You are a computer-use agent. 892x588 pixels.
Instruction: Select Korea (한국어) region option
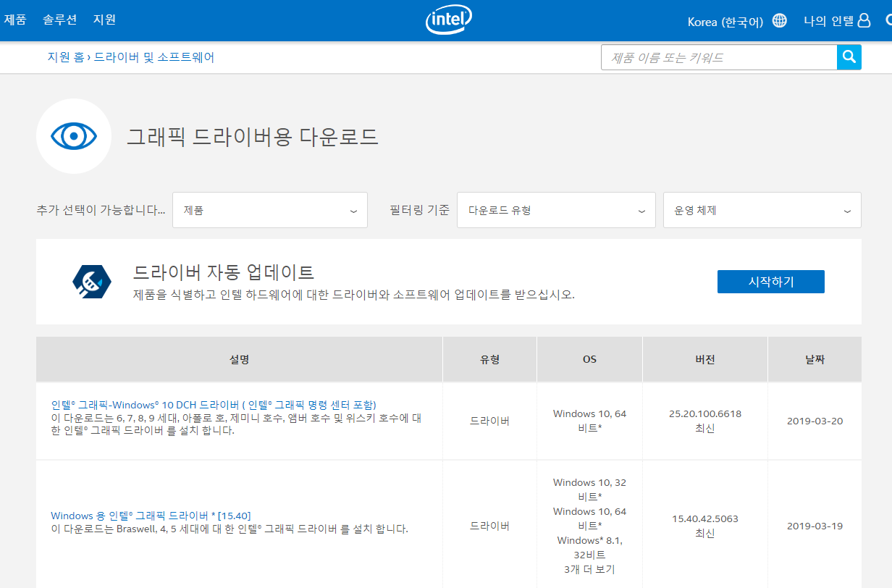(725, 22)
